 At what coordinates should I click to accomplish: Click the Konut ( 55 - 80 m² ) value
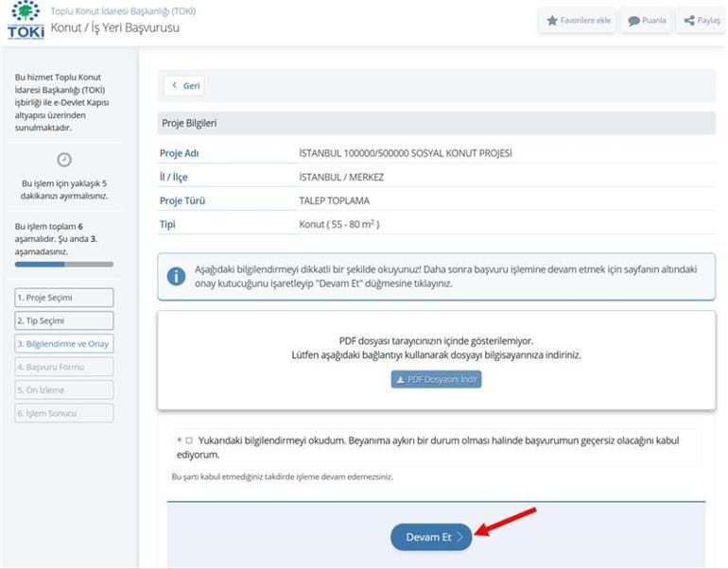(x=338, y=224)
